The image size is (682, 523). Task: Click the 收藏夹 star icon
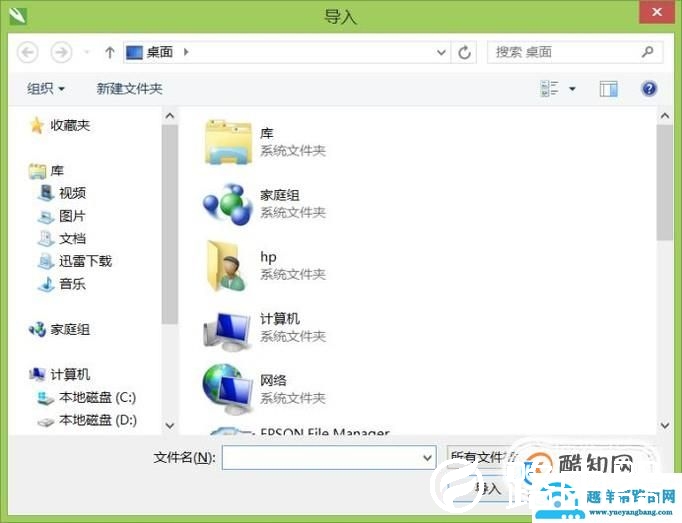point(37,126)
